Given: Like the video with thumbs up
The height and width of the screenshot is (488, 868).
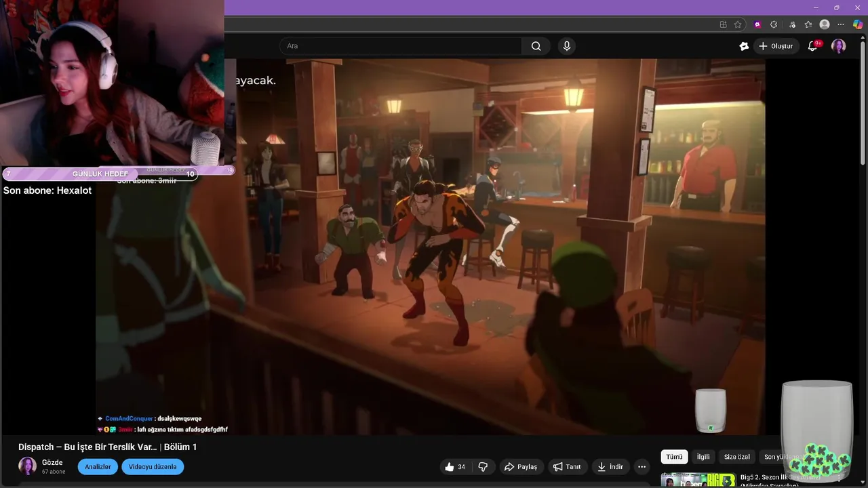Looking at the screenshot, I should (456, 467).
